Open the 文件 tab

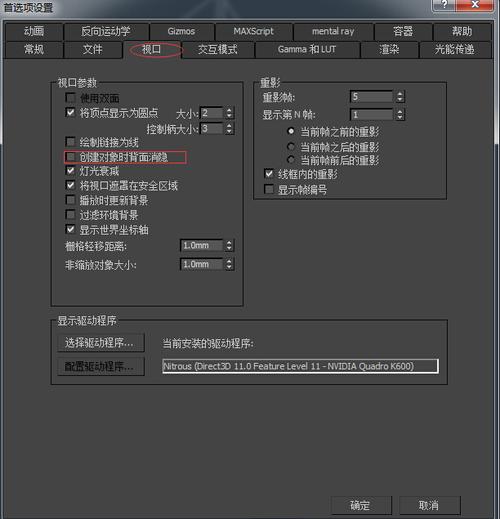pyautogui.click(x=93, y=50)
